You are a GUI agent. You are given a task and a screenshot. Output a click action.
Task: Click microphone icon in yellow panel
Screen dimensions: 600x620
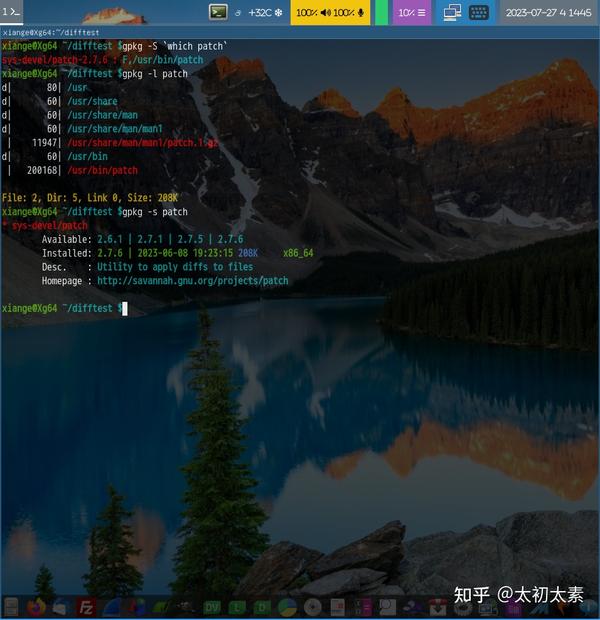point(360,13)
